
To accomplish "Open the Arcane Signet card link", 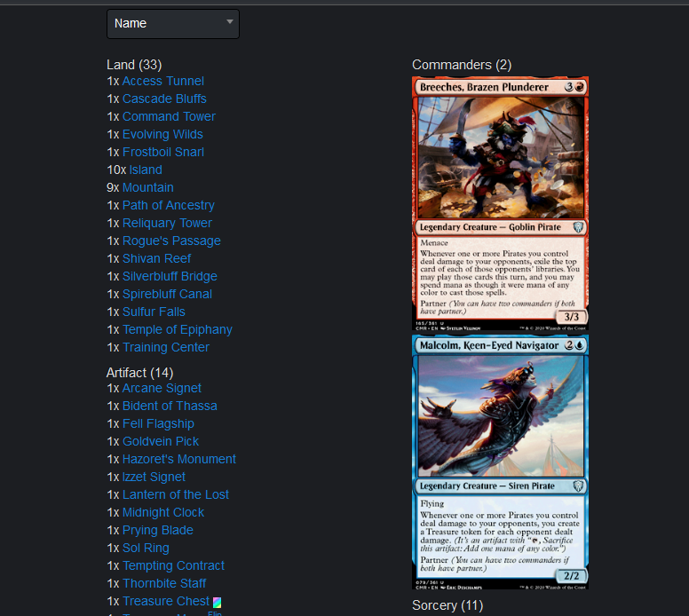I will [x=162, y=389].
